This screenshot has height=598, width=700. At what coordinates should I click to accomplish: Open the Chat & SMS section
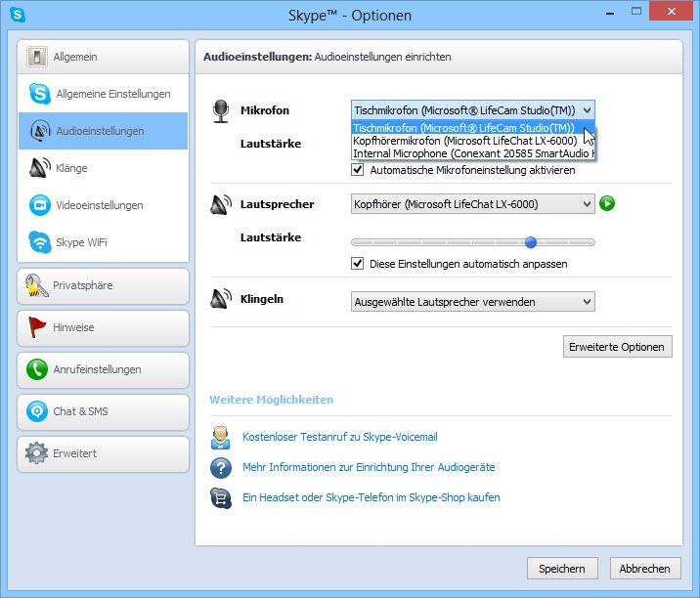coord(80,411)
